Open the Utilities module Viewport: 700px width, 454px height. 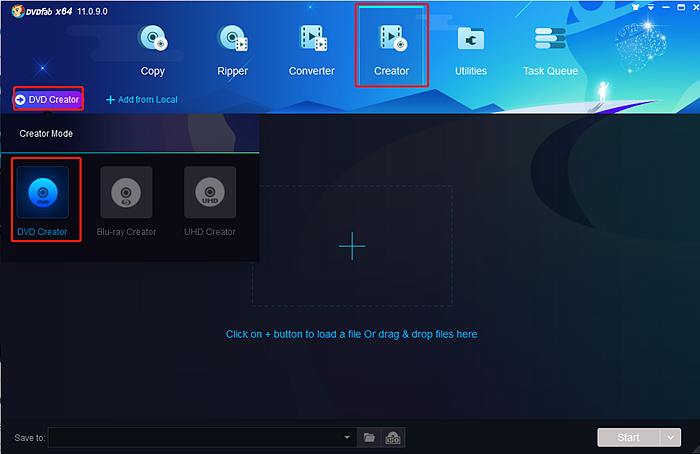(x=471, y=50)
